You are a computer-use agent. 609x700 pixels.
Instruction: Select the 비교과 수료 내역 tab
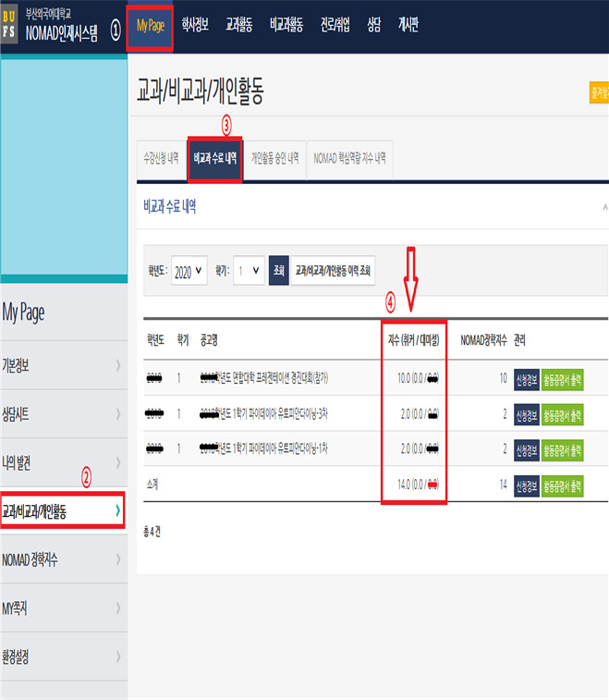(214, 158)
